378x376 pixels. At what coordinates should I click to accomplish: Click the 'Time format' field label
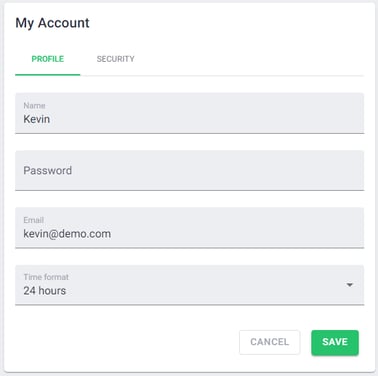tap(46, 277)
